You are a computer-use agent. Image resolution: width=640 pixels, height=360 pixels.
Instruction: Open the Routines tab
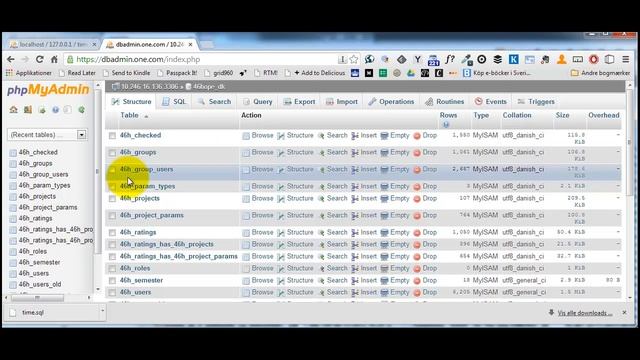tap(444, 102)
